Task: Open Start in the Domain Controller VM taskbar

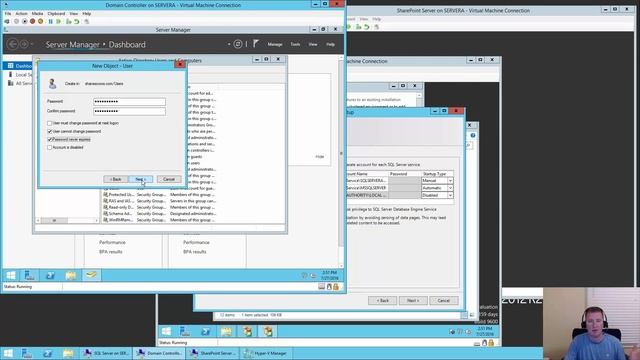Action: coord(11,276)
